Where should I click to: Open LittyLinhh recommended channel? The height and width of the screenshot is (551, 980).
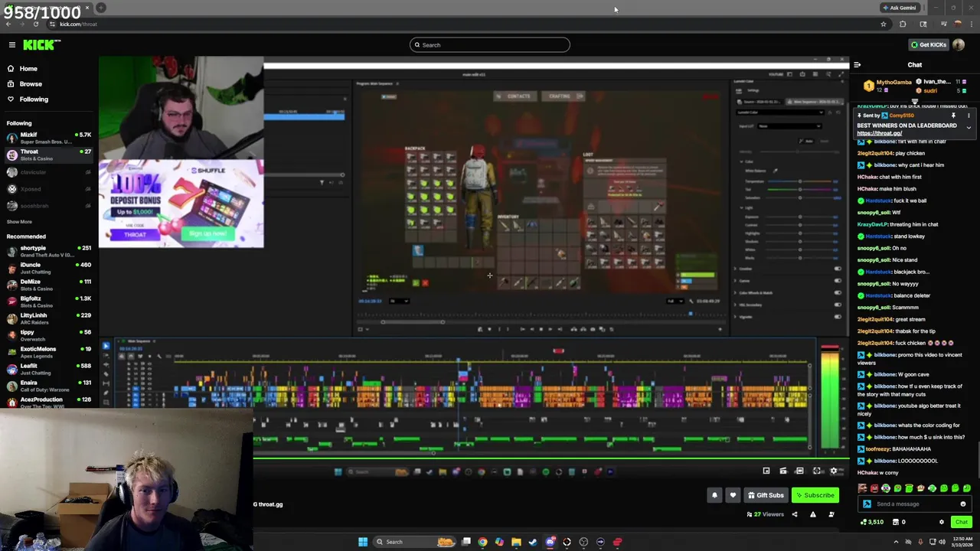pyautogui.click(x=47, y=318)
